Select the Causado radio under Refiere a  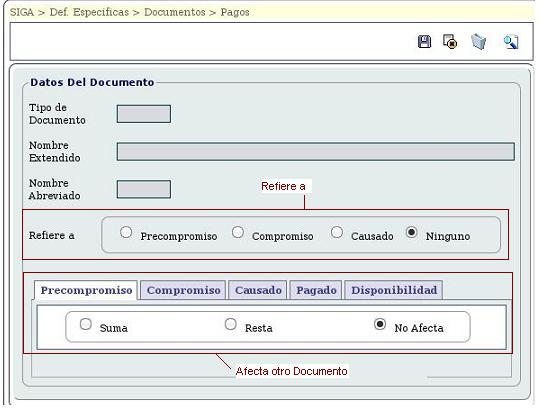[337, 232]
